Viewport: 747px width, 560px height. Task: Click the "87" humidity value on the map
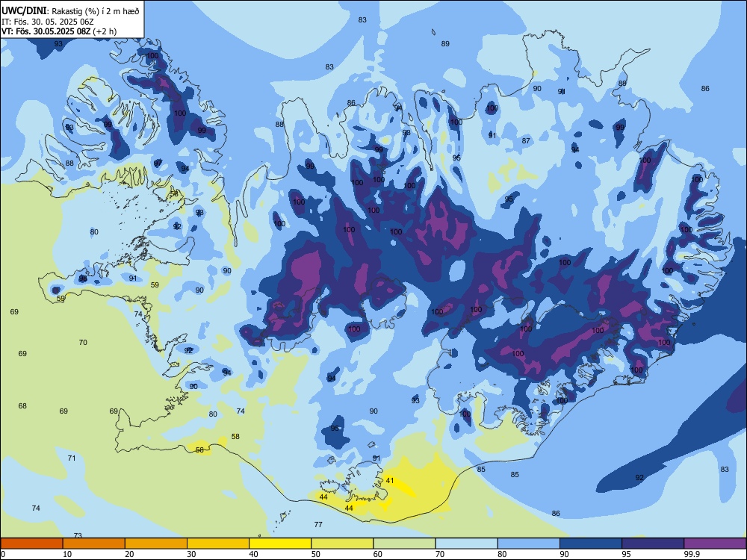(x=526, y=140)
